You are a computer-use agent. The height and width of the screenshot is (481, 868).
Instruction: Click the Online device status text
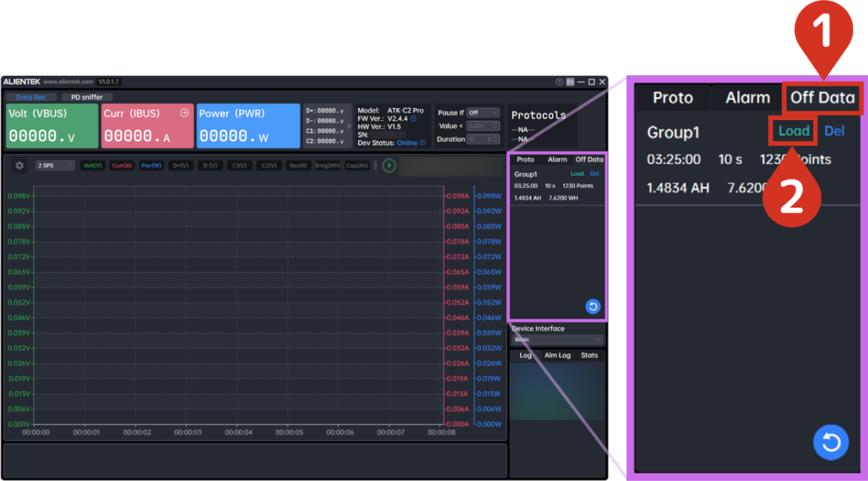[407, 143]
